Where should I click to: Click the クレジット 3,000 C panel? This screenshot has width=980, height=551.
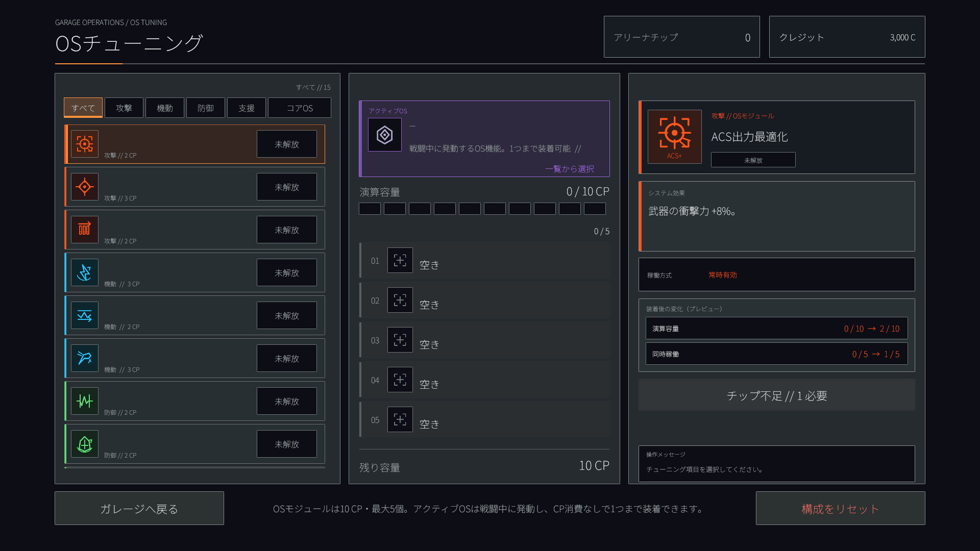[x=847, y=37]
